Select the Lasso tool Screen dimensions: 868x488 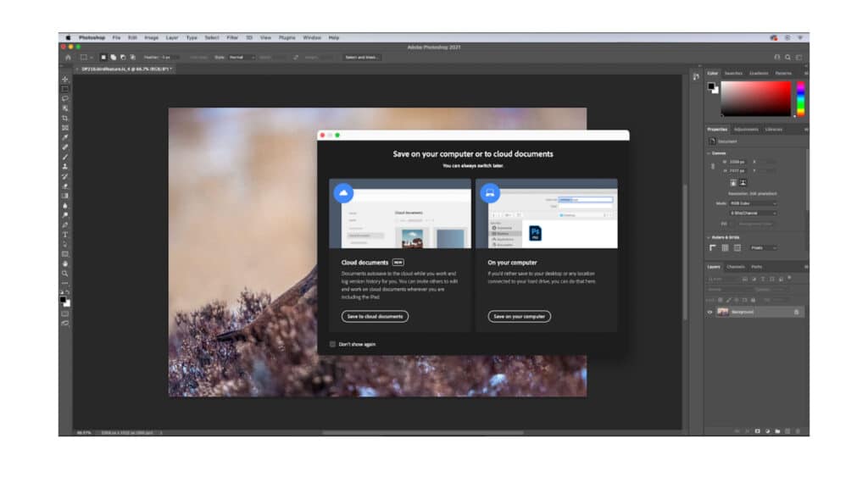tap(65, 98)
